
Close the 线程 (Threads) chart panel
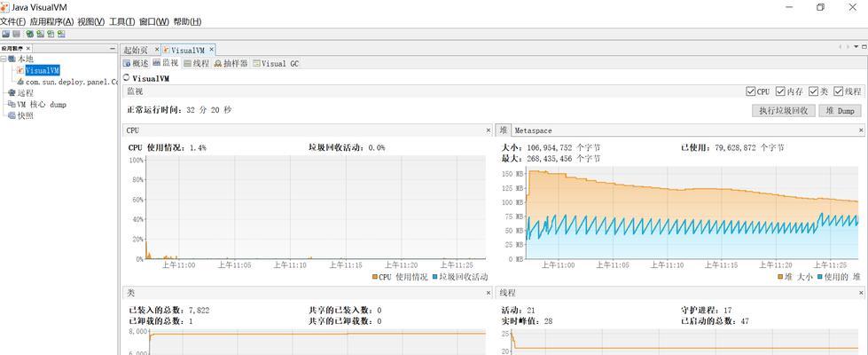point(861,292)
